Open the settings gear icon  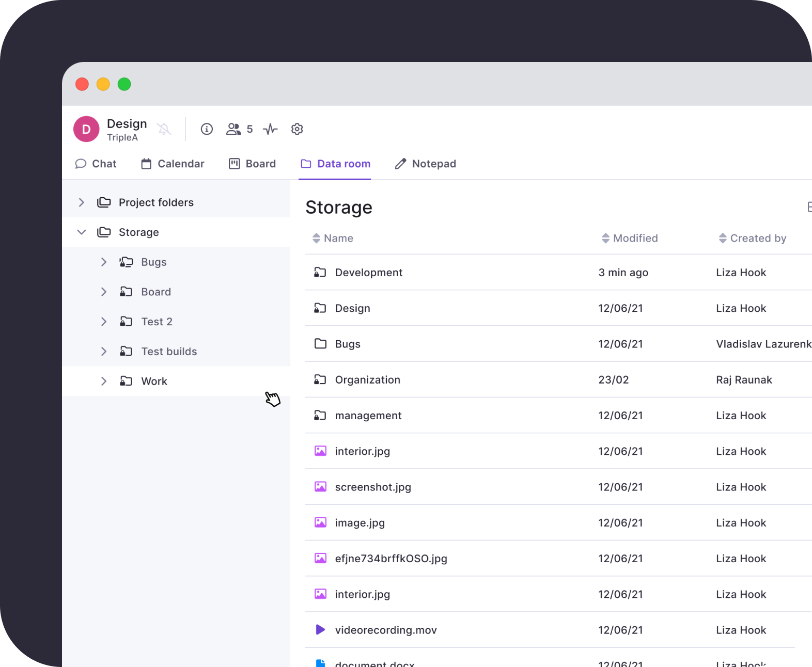click(x=297, y=129)
